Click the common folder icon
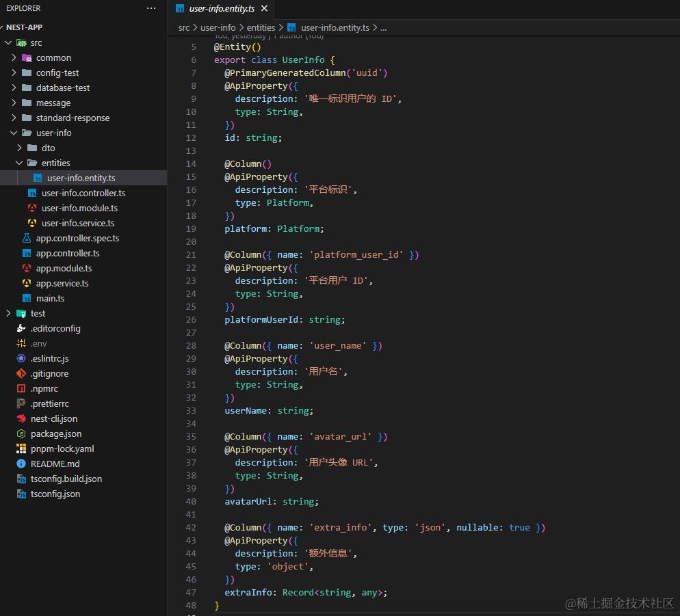This screenshot has height=616, width=680. [27, 57]
